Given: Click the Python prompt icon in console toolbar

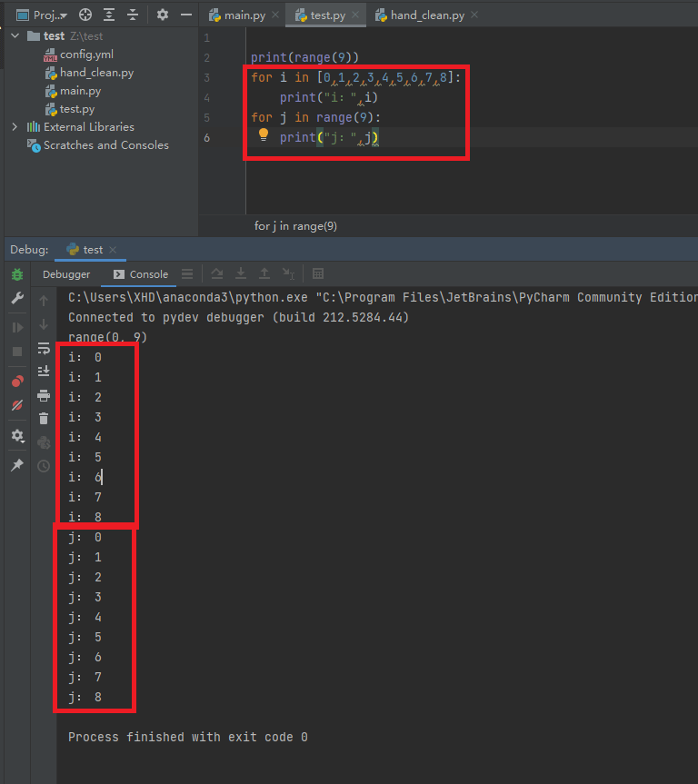Looking at the screenshot, I should click(x=44, y=442).
